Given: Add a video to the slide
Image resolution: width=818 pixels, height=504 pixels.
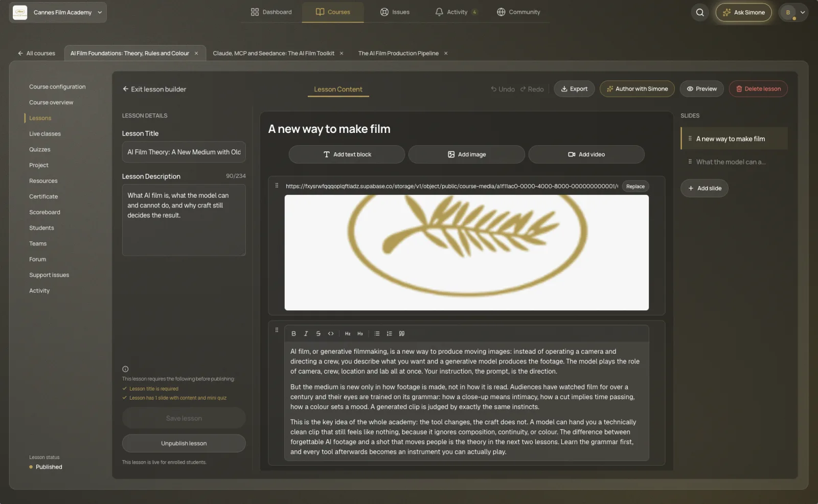Looking at the screenshot, I should coord(586,154).
